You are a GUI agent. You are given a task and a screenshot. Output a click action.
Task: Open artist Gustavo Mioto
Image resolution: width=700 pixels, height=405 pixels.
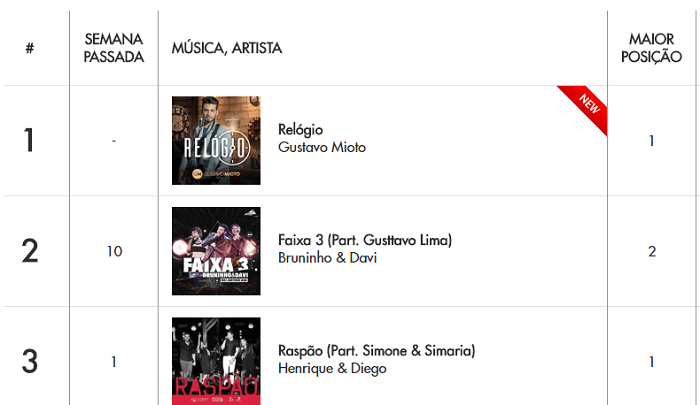click(x=322, y=147)
